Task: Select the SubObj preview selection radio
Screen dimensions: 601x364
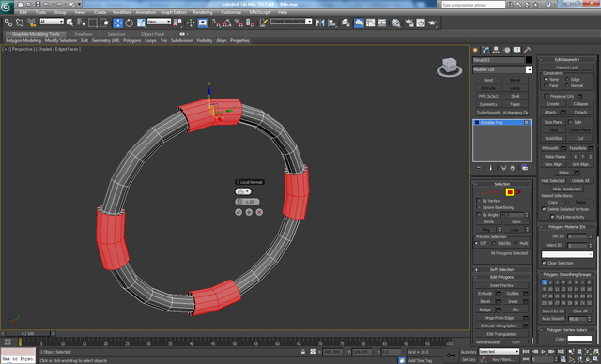Action: [x=493, y=243]
